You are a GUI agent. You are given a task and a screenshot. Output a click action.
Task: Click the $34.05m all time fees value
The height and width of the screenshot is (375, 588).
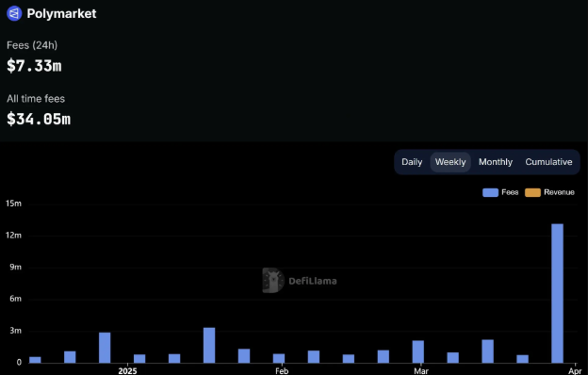coord(39,119)
